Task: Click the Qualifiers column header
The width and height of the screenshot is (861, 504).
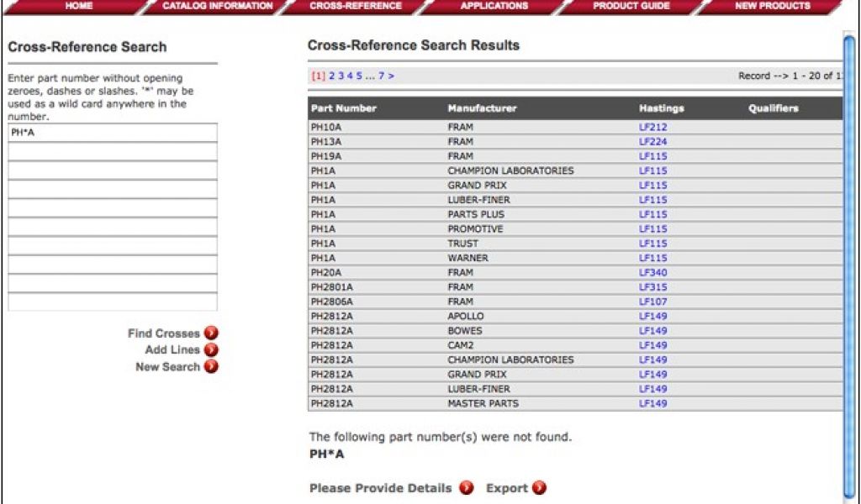Action: coord(774,108)
